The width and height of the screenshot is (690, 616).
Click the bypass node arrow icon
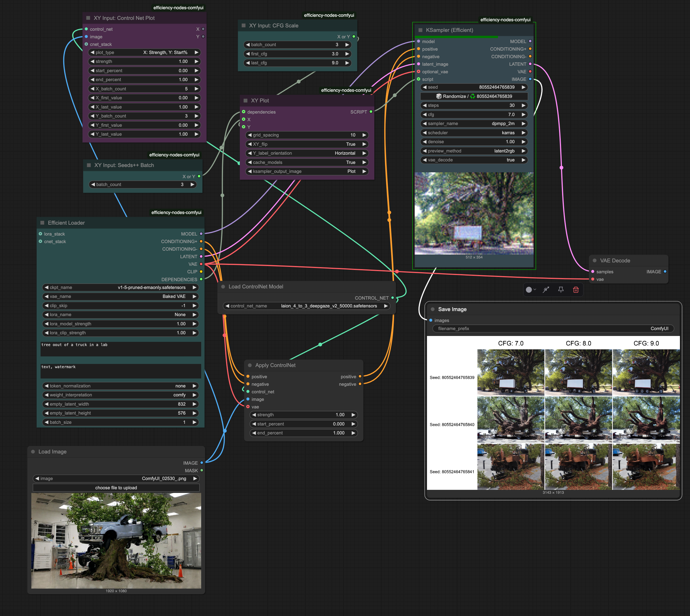coord(546,290)
